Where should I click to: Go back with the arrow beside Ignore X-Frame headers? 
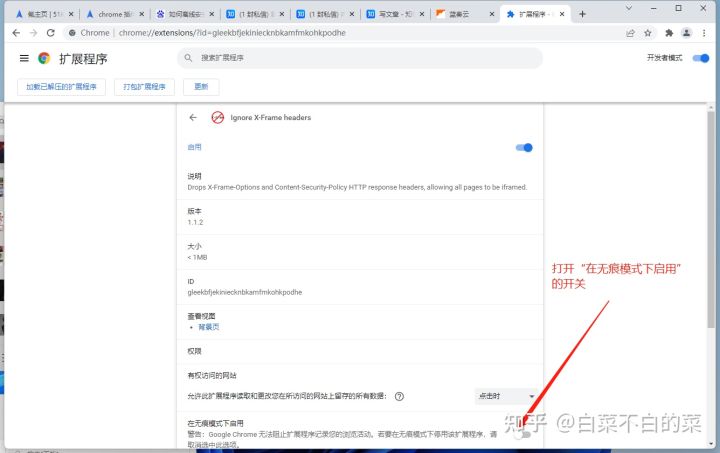(193, 117)
